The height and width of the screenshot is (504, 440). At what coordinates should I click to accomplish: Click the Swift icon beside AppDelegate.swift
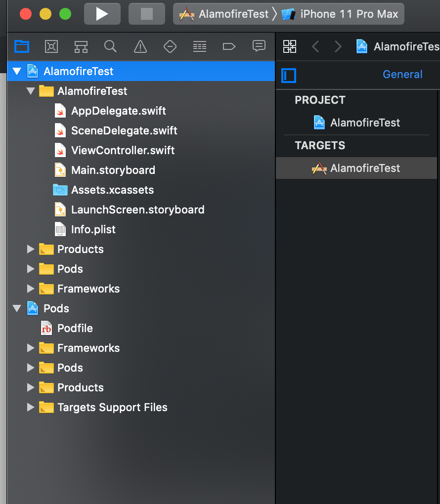[60, 111]
